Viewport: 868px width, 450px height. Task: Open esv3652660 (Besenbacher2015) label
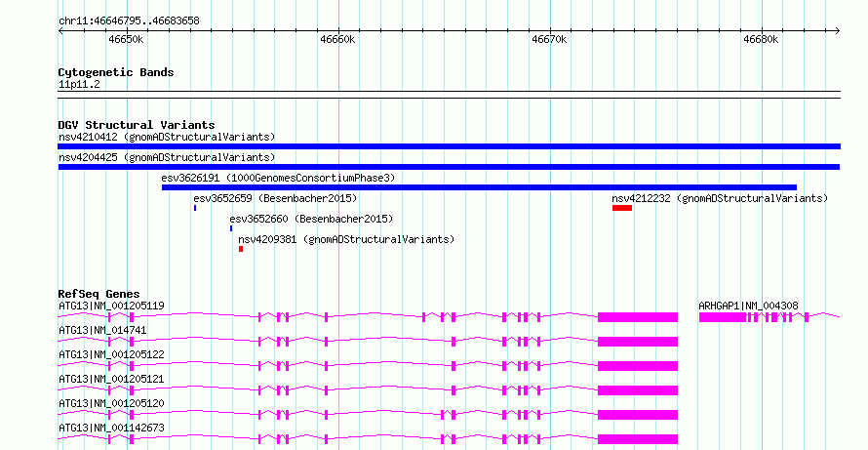pyautogui.click(x=311, y=219)
